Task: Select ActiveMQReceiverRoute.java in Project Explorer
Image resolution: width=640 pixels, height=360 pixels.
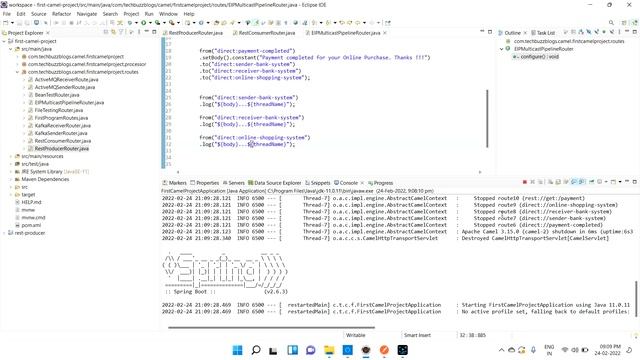Action: (66, 80)
